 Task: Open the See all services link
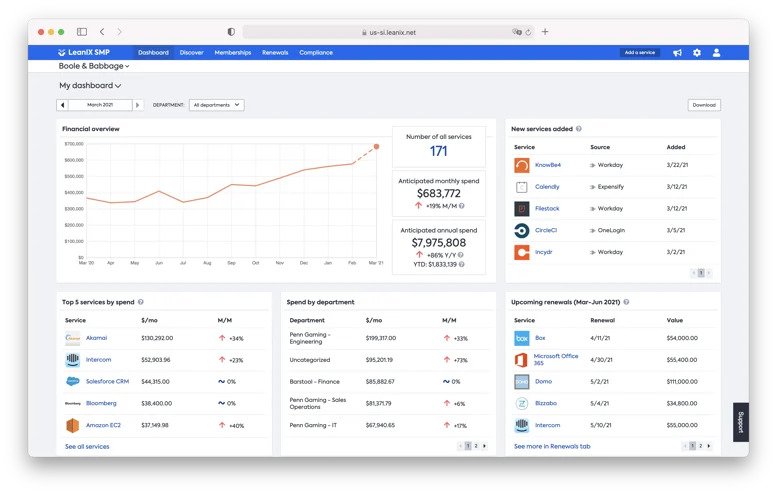tap(87, 446)
